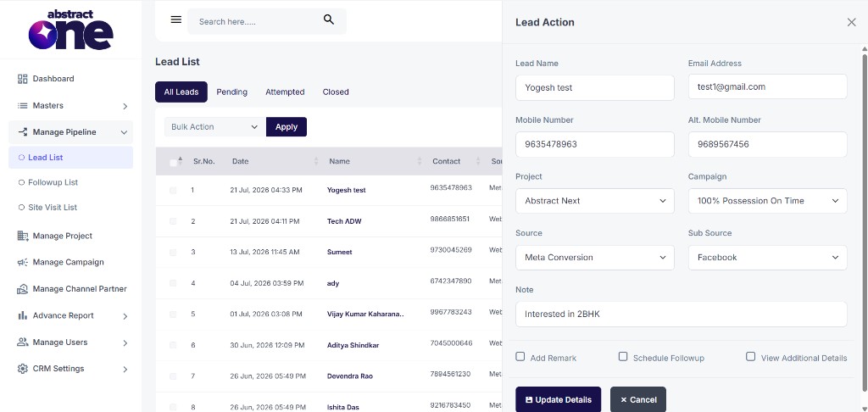This screenshot has height=412, width=868.
Task: Expand the CRM Settings chevron
Action: [125, 370]
